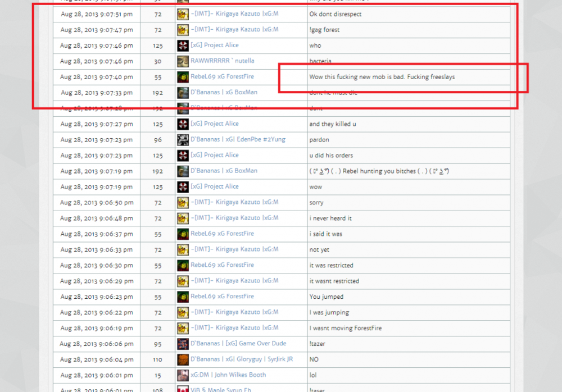Open RAWWRRRRR ` nutella player link

(222, 61)
